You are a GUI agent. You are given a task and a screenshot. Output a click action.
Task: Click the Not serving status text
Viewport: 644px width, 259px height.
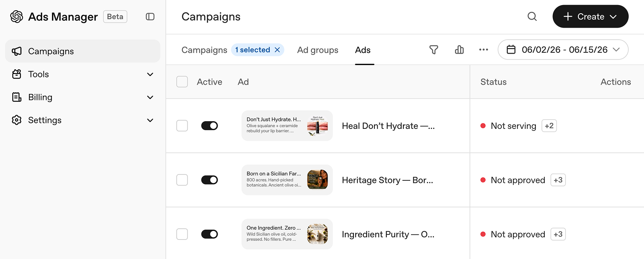[x=513, y=126]
